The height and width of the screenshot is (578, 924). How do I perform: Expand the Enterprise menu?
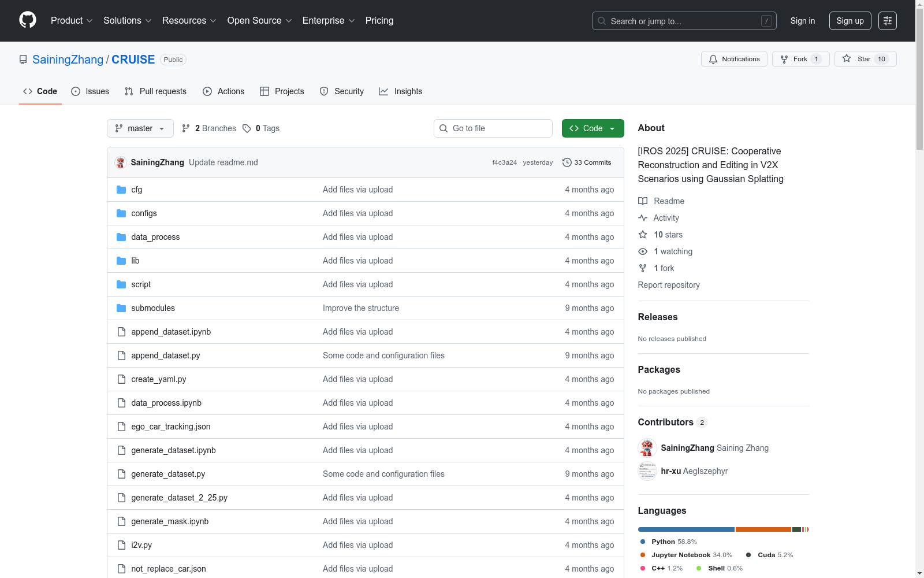pyautogui.click(x=329, y=21)
